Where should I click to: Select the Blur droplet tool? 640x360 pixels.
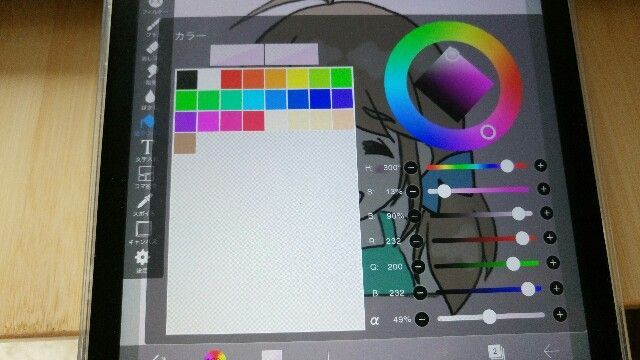point(150,97)
